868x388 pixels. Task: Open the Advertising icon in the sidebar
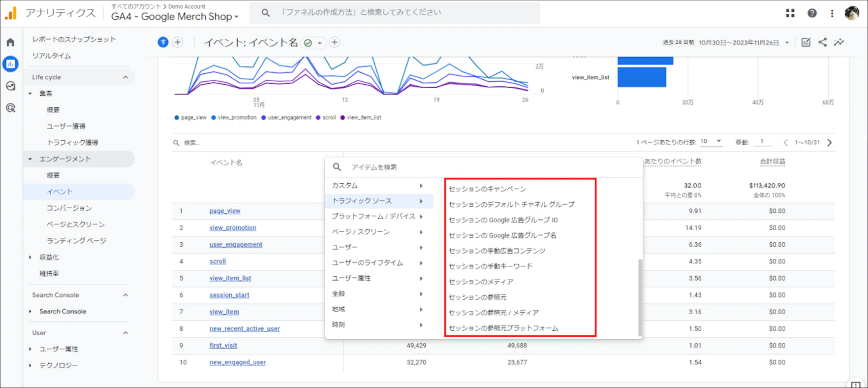tap(10, 108)
